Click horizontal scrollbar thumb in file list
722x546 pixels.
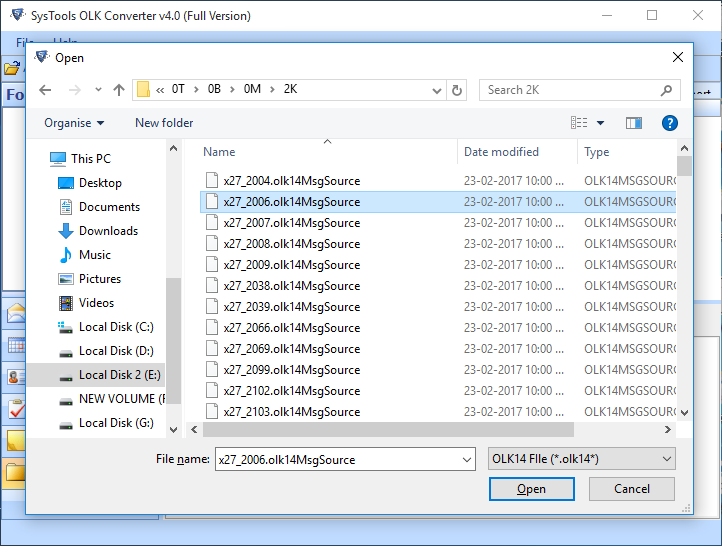388,430
